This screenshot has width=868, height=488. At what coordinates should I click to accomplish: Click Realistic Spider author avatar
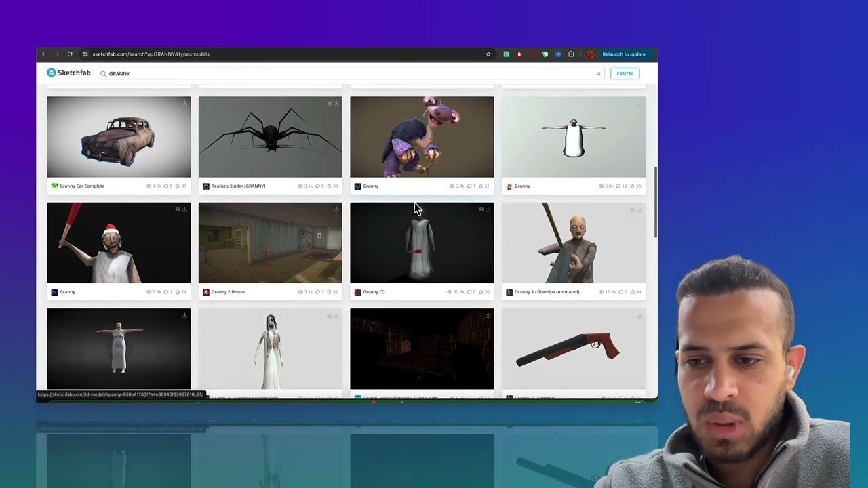[x=206, y=186]
